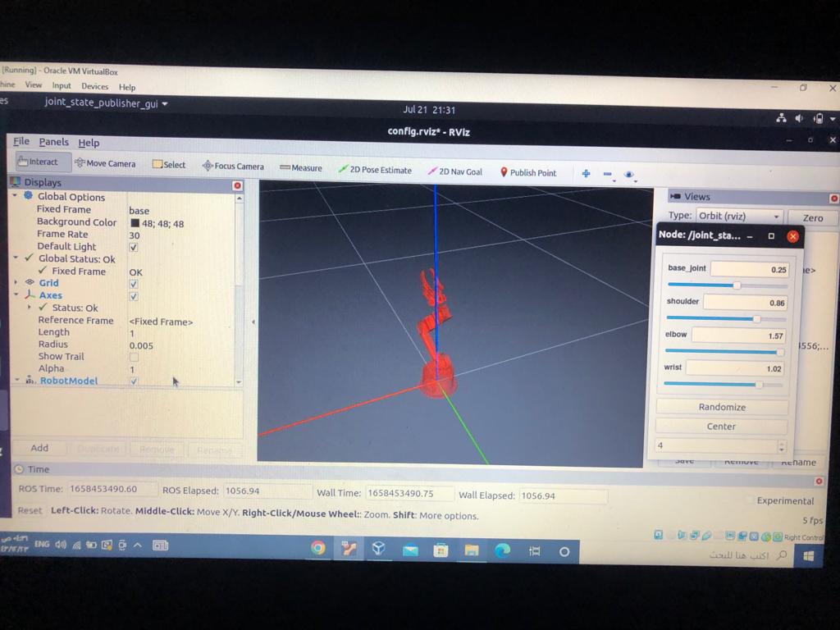The width and height of the screenshot is (840, 630).
Task: Collapse the Global Options tree item
Action: [x=12, y=197]
